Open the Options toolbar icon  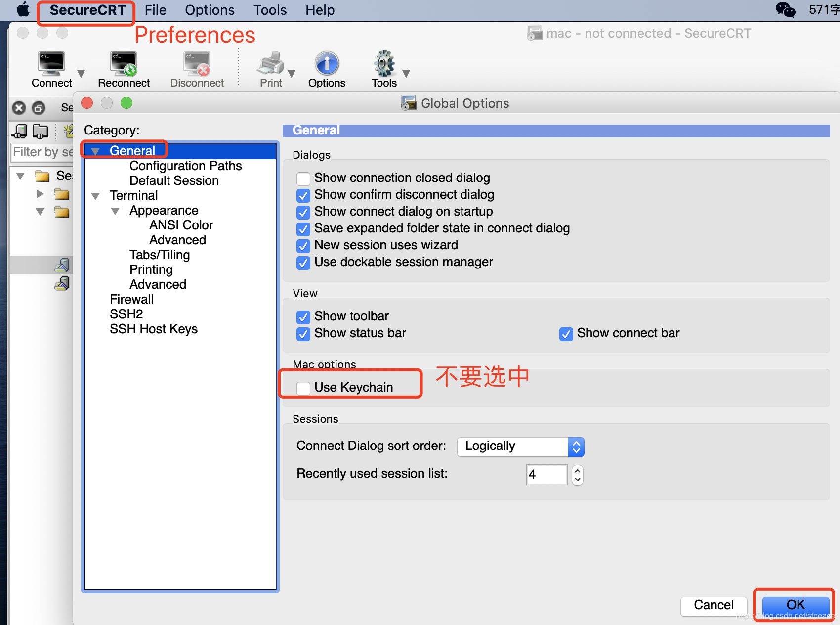pos(327,63)
